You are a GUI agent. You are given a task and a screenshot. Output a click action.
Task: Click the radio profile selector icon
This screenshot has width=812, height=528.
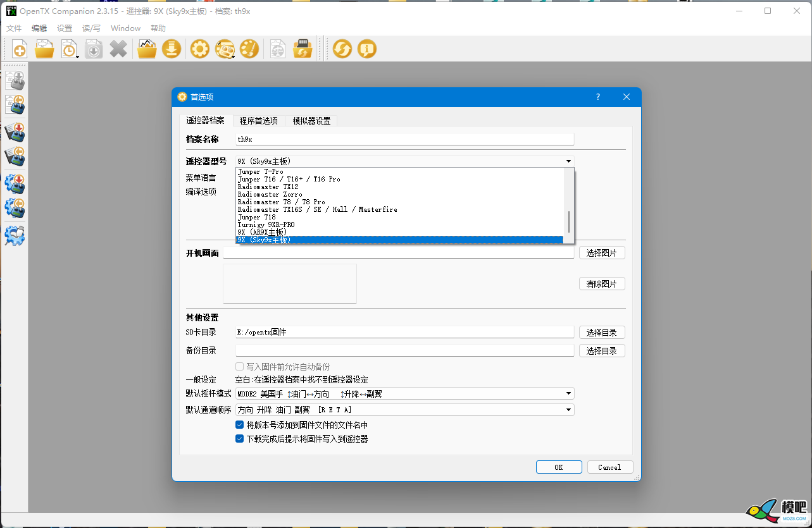point(224,49)
